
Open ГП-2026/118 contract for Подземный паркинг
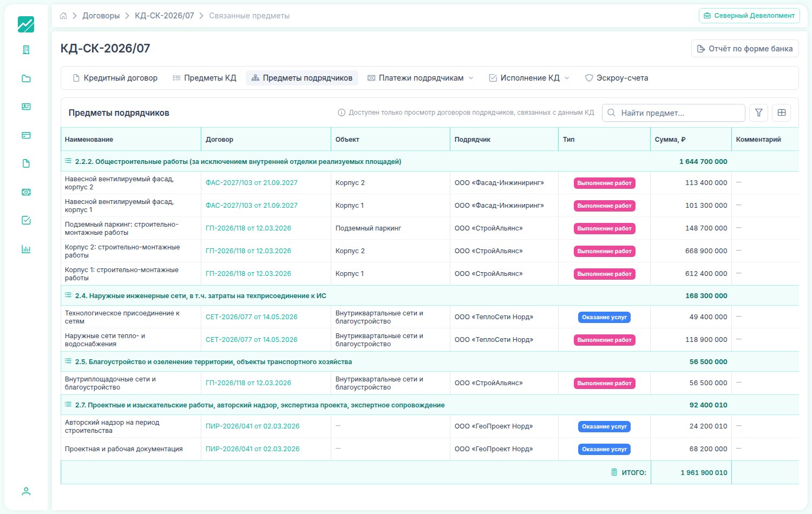(x=248, y=228)
